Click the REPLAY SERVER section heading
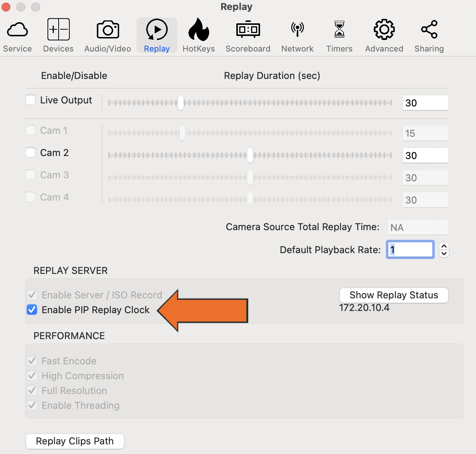The width and height of the screenshot is (476, 454). click(70, 271)
